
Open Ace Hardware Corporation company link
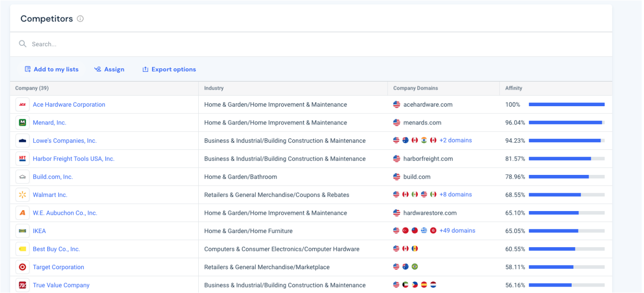pos(69,104)
